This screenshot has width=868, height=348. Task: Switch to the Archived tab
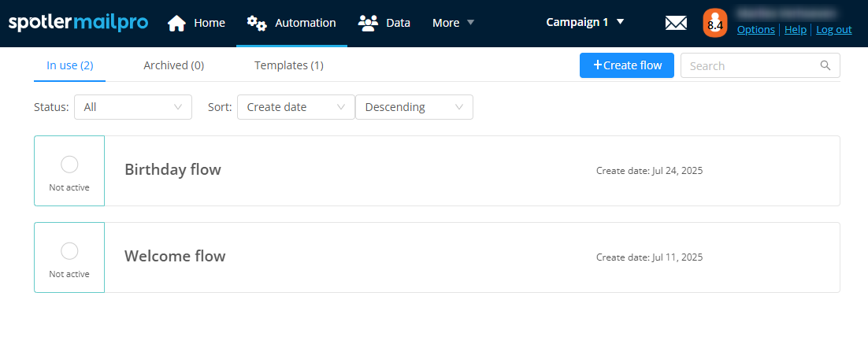pyautogui.click(x=173, y=65)
